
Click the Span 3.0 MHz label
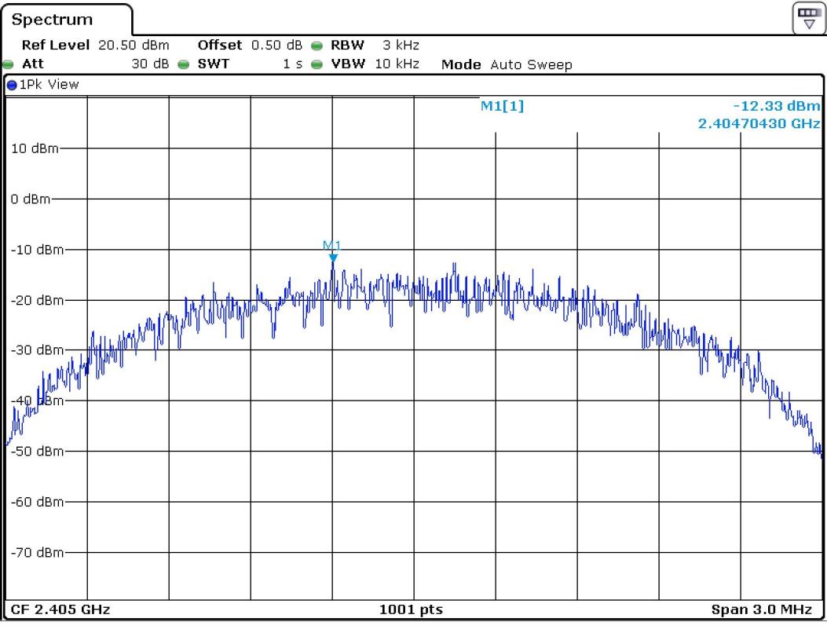click(x=762, y=609)
